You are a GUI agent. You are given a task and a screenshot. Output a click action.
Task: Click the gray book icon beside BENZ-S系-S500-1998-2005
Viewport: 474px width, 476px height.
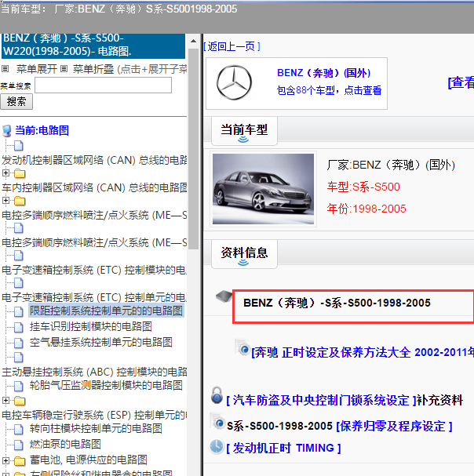[x=224, y=296]
